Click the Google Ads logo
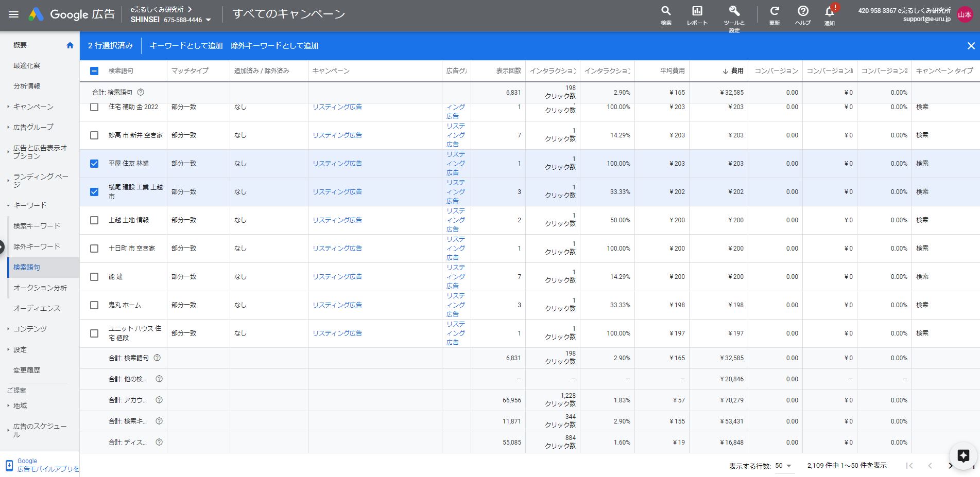 36,14
